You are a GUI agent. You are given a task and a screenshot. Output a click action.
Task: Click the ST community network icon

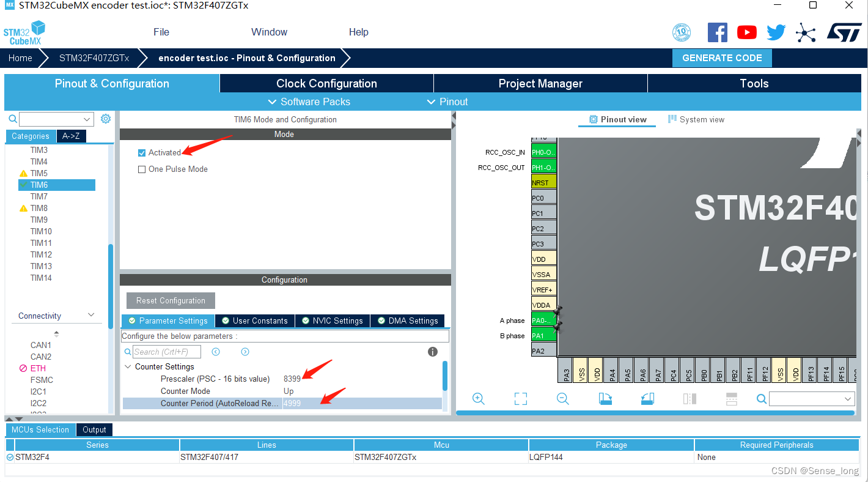click(x=806, y=32)
